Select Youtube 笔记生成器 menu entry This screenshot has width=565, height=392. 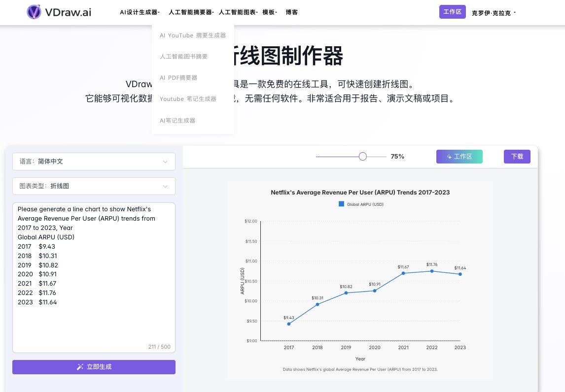(x=188, y=99)
